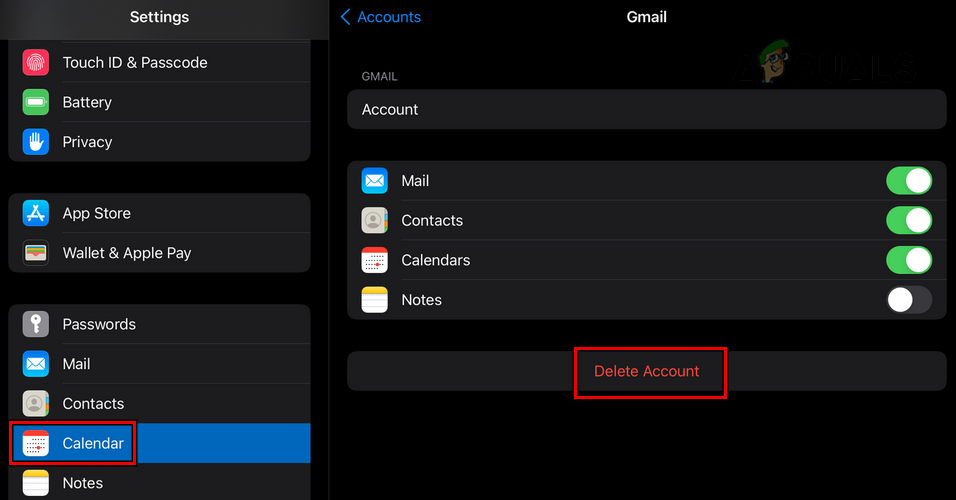The image size is (956, 500).
Task: Click the blue Privacy hand icon
Action: point(35,141)
